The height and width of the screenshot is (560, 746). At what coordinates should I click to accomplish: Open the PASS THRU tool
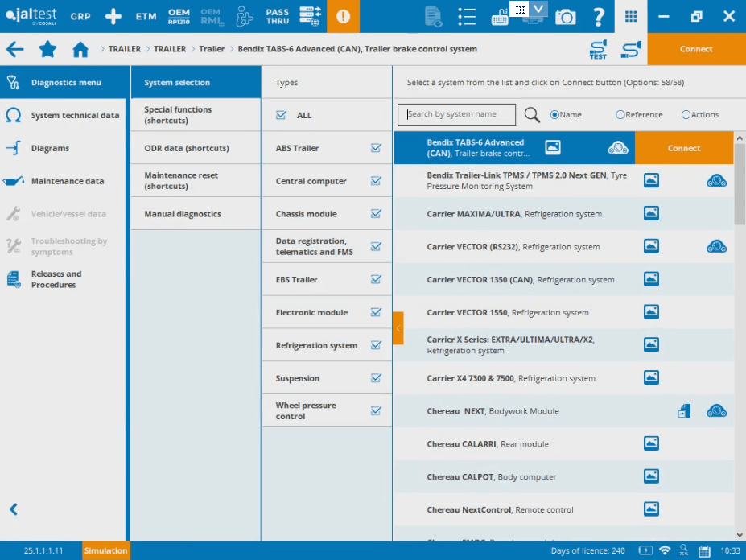coord(277,16)
